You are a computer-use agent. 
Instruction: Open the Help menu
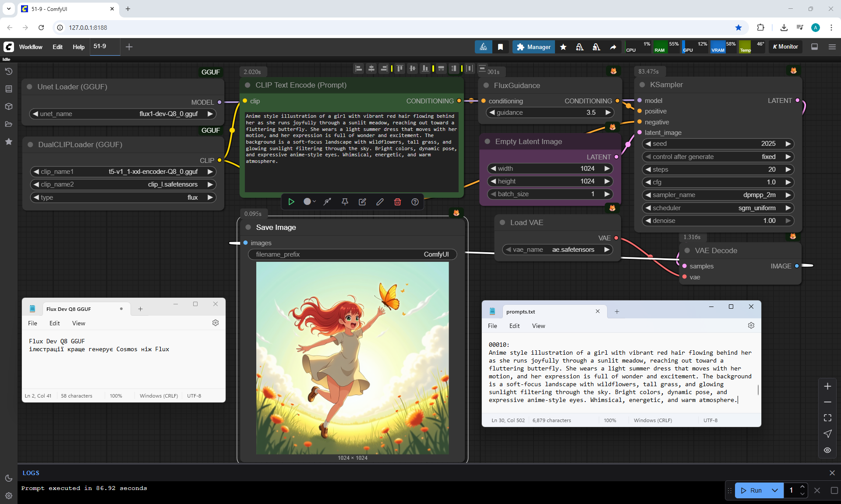tap(78, 47)
